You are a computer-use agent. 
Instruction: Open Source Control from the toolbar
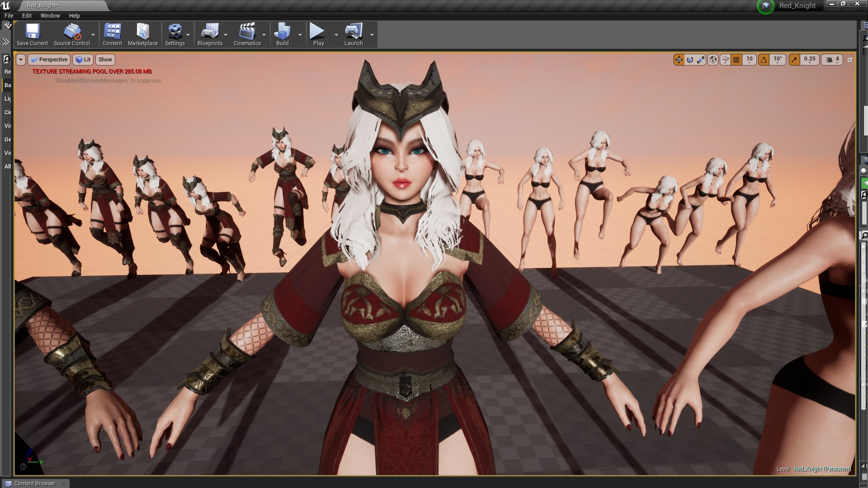tap(72, 34)
